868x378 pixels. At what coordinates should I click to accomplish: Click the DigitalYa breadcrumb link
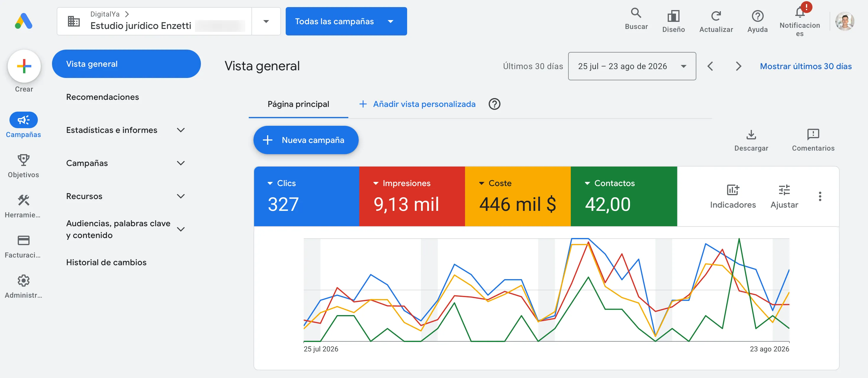[105, 14]
